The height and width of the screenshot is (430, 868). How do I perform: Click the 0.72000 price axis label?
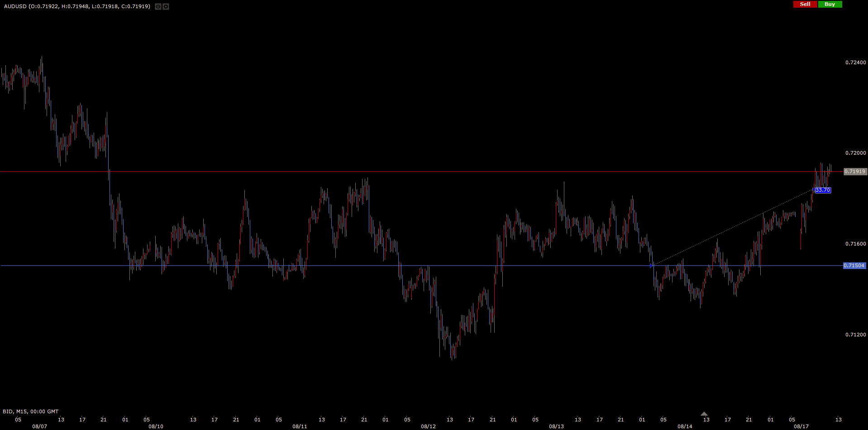tap(855, 153)
